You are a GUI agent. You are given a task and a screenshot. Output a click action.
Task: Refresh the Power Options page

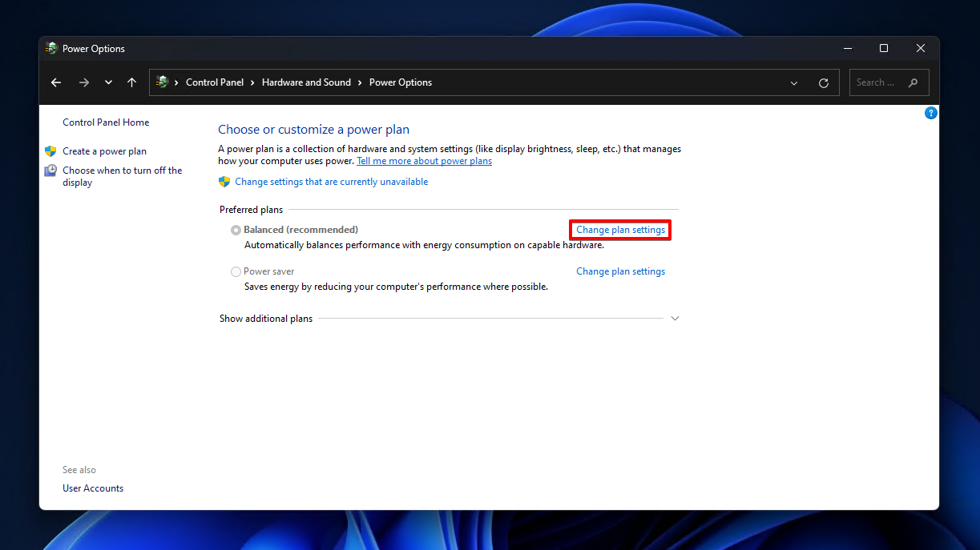[824, 82]
